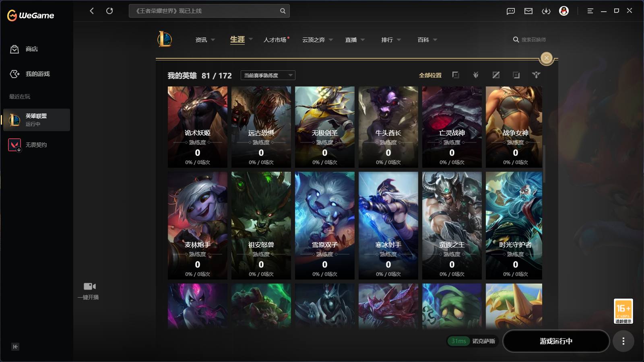This screenshot has width=644, height=362.
Task: Click the WeGame logo
Action: pyautogui.click(x=31, y=15)
